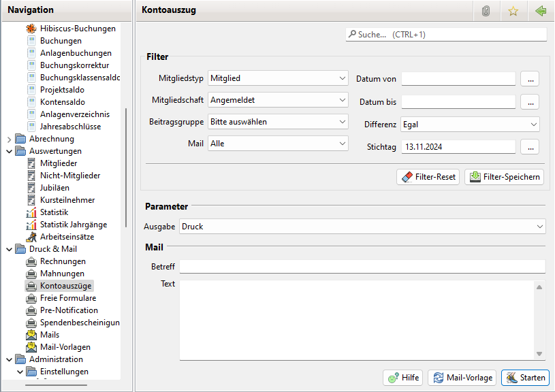Collapse the Druck & Mail folder
Screen dimensions: 555x392
(10, 249)
